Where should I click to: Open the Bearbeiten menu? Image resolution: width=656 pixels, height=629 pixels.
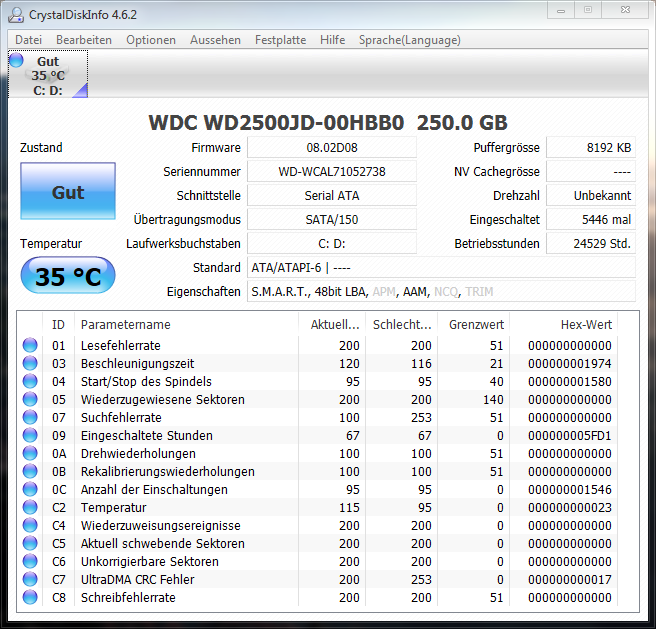click(84, 40)
